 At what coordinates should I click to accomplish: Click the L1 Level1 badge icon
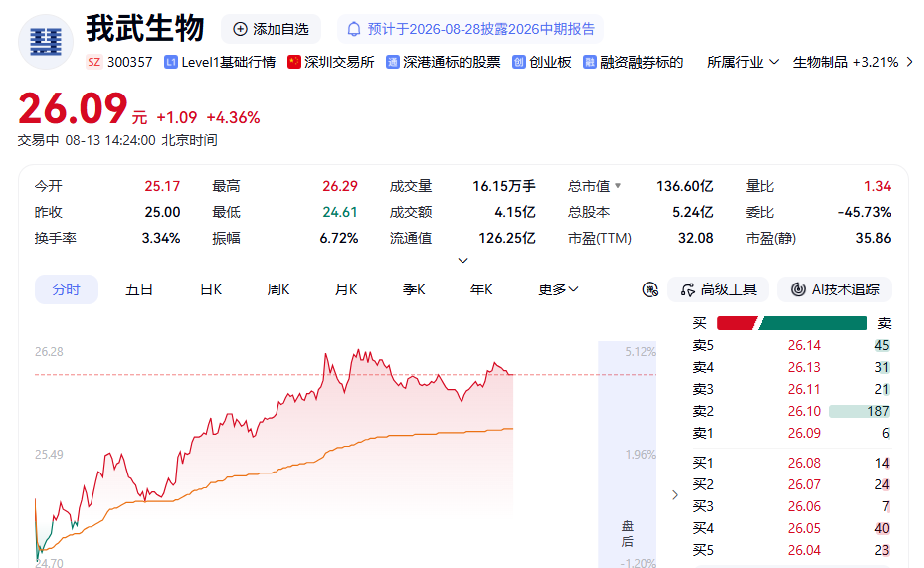(x=171, y=62)
